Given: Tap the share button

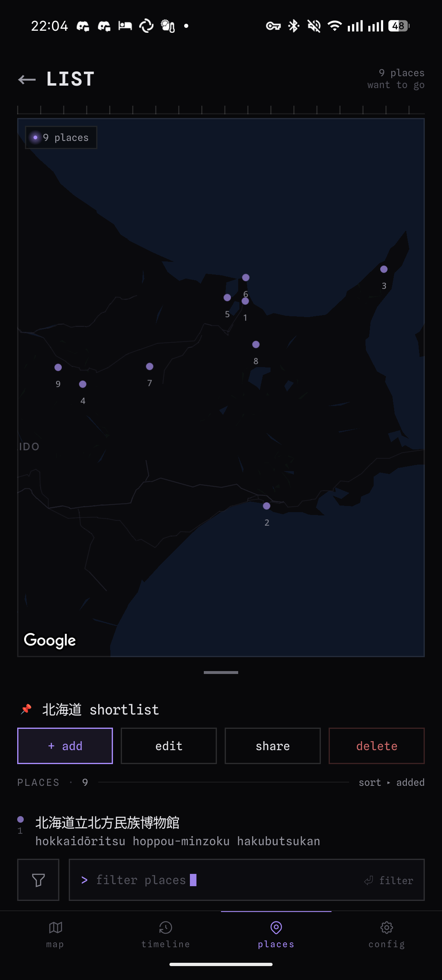Looking at the screenshot, I should [273, 746].
